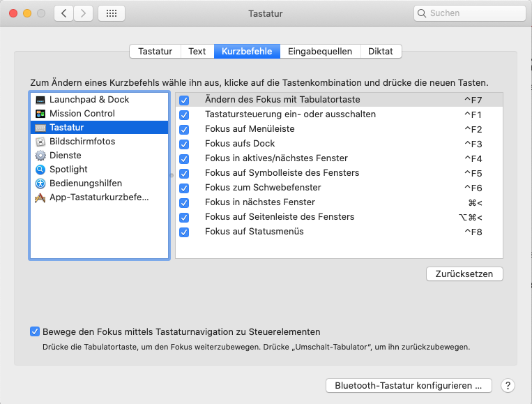This screenshot has height=404, width=532.
Task: Toggle Fokus auf Symbolleiste des Fensters checkbox
Action: point(184,174)
